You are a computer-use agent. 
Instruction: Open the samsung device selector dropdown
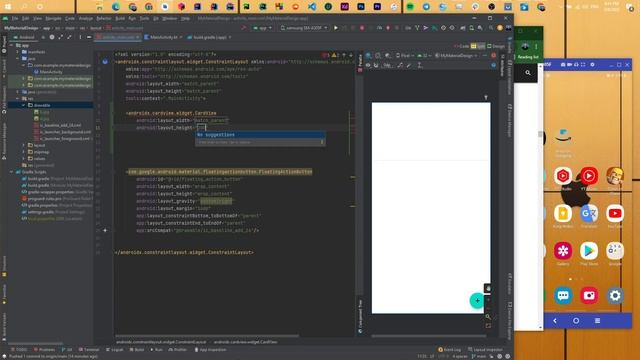[x=304, y=28]
